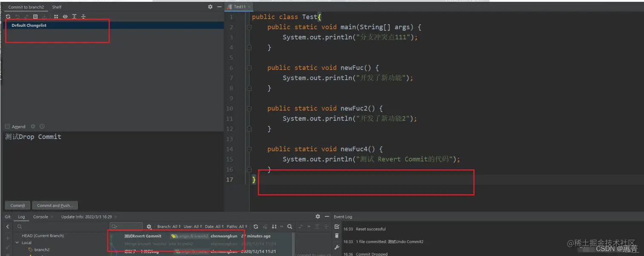
Task: Hide the Commit tool window
Action: click(219, 7)
